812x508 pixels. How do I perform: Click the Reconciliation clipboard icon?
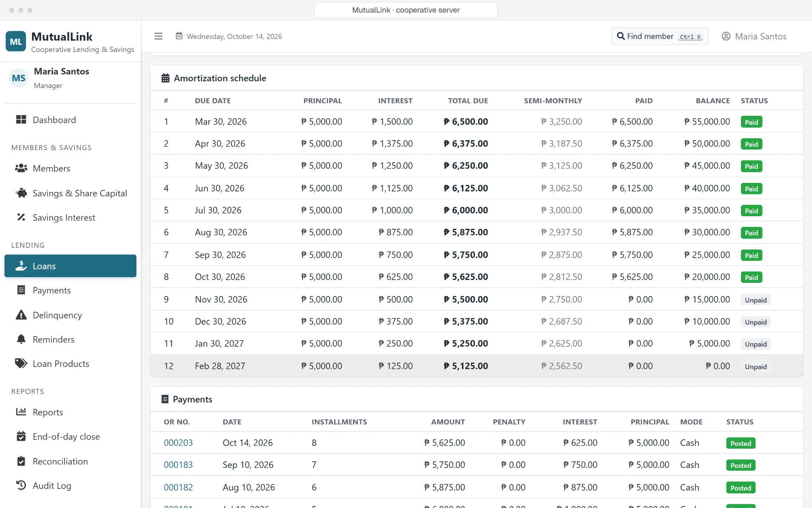[x=21, y=461]
